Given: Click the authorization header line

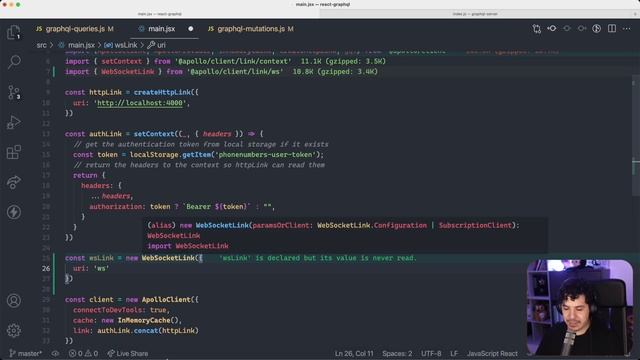Looking at the screenshot, I should pos(182,207).
